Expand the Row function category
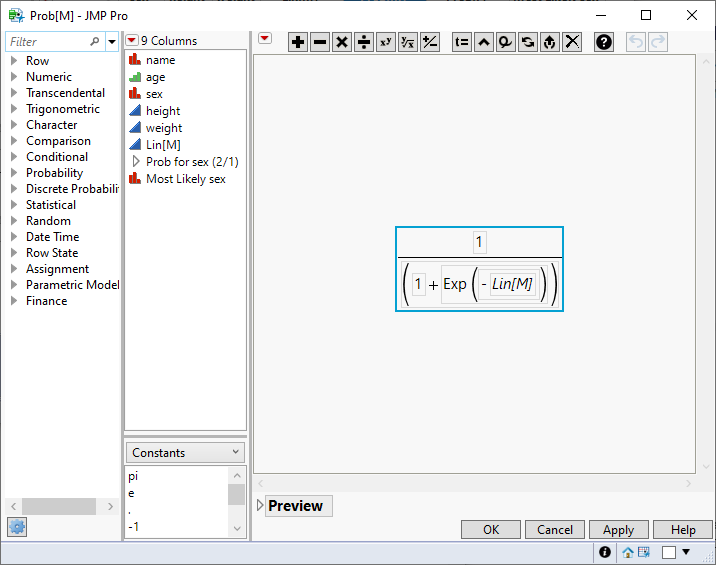The image size is (716, 565). click(x=14, y=61)
